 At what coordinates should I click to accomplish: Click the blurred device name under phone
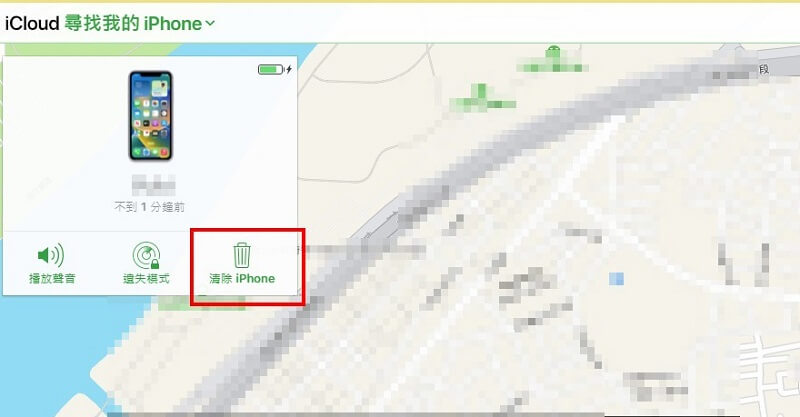tap(154, 185)
